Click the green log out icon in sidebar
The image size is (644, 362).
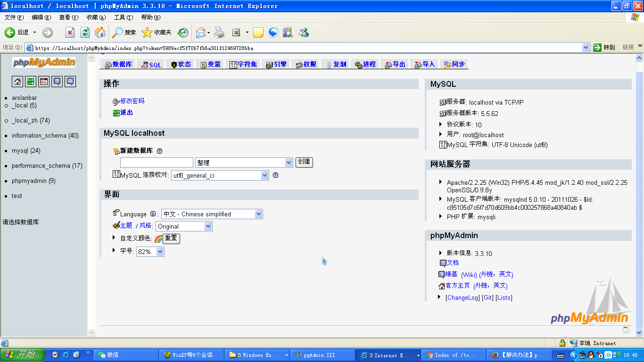tap(31, 82)
